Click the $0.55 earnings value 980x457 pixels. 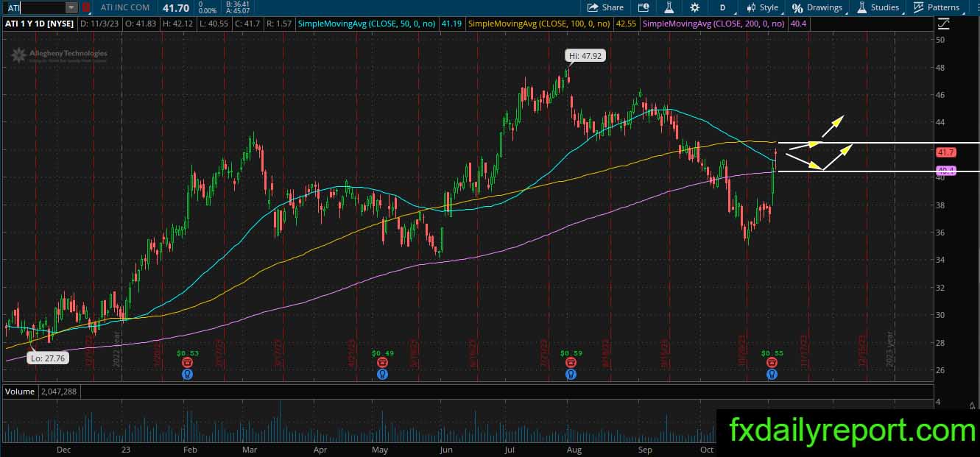(772, 353)
